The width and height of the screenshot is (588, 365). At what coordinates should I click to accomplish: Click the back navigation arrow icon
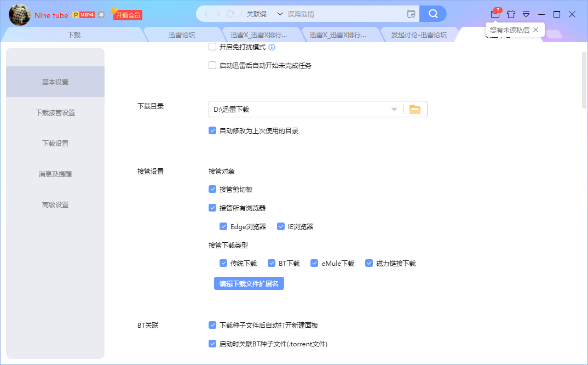(206, 13)
